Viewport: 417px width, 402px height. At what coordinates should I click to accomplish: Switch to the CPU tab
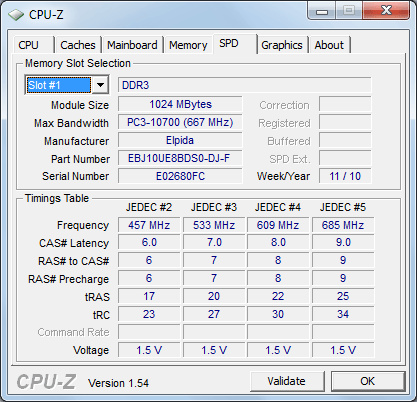(28, 45)
